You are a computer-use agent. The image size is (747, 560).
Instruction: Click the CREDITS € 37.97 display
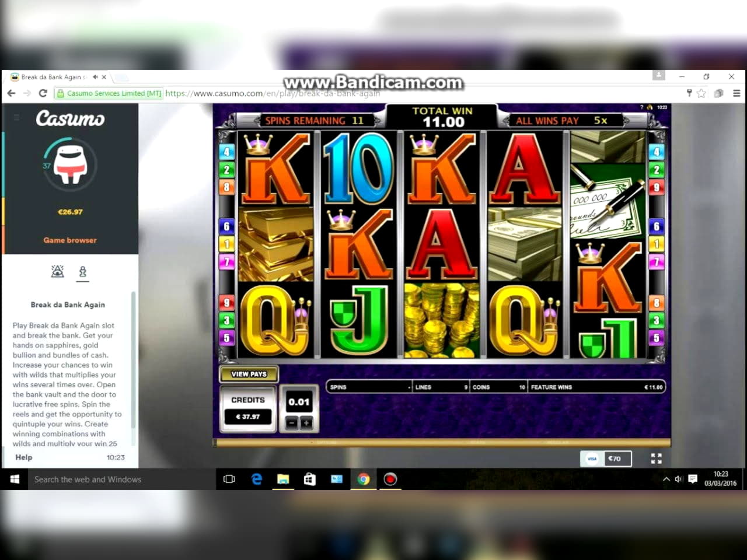coord(248,409)
